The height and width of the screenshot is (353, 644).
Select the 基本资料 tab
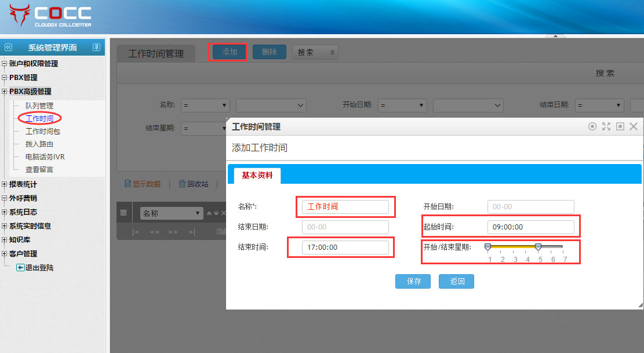point(257,176)
